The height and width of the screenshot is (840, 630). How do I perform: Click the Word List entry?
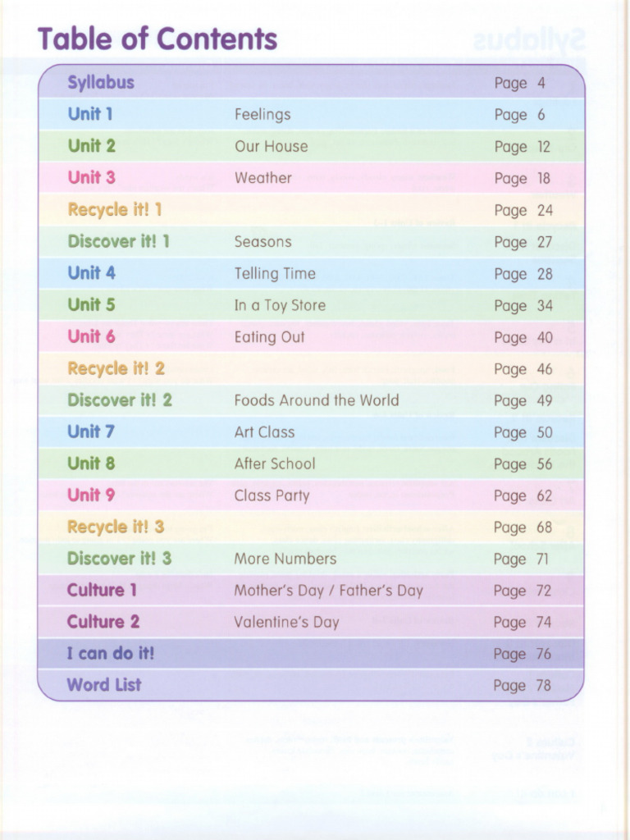104,685
